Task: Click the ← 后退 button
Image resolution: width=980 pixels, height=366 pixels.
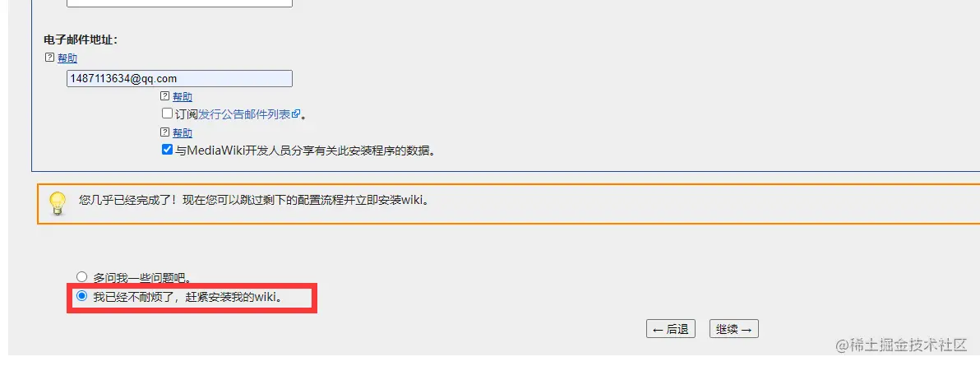Action: pyautogui.click(x=671, y=329)
